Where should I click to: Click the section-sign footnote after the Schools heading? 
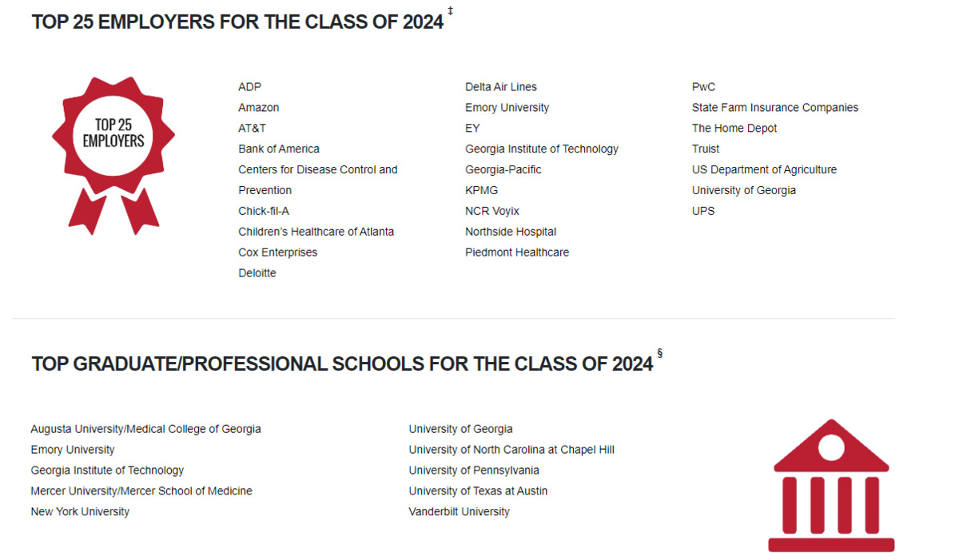[660, 353]
